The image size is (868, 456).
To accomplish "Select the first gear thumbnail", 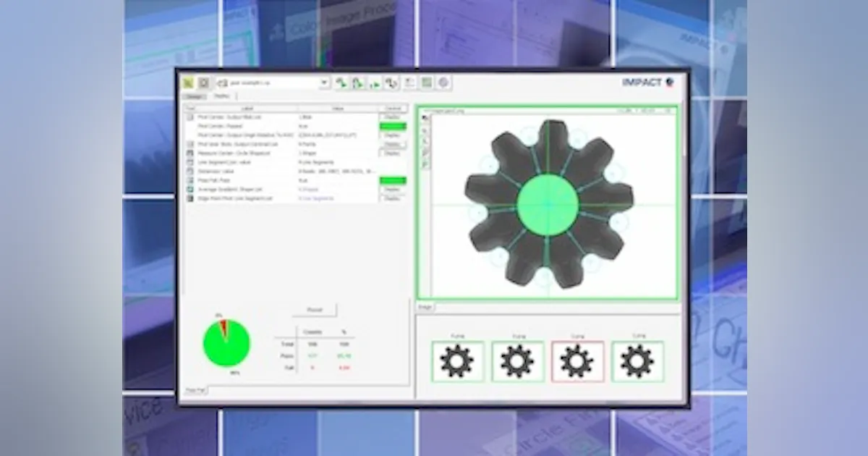I will [457, 361].
